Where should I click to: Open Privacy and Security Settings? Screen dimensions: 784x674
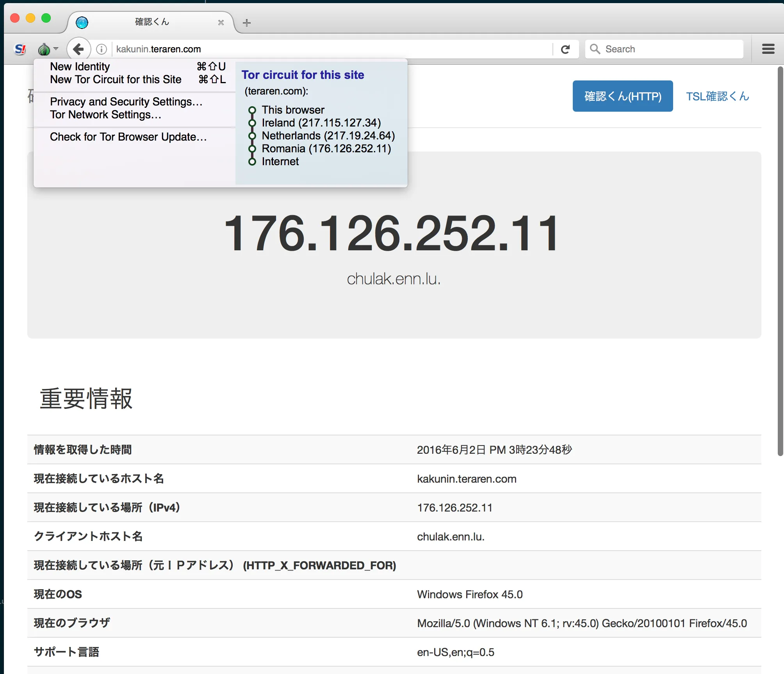[126, 102]
